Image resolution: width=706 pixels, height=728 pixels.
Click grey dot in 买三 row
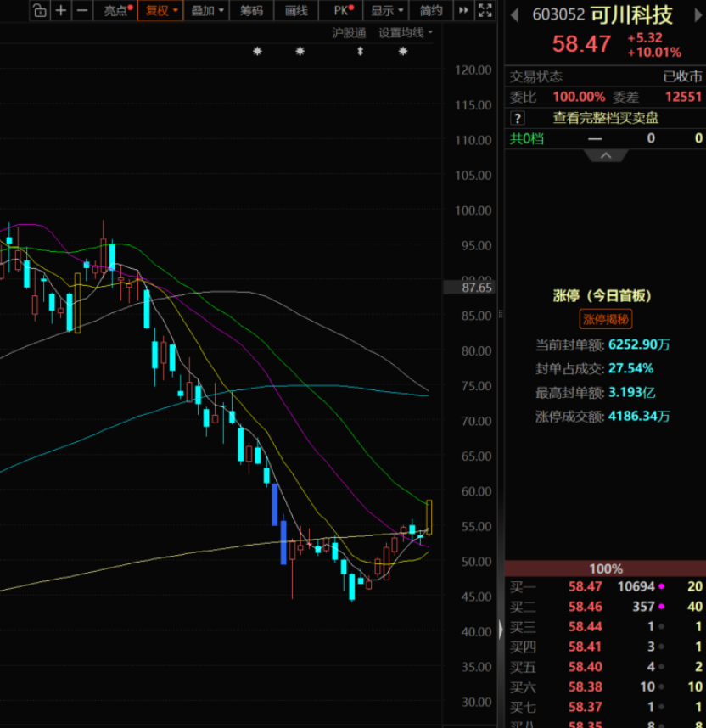661,627
